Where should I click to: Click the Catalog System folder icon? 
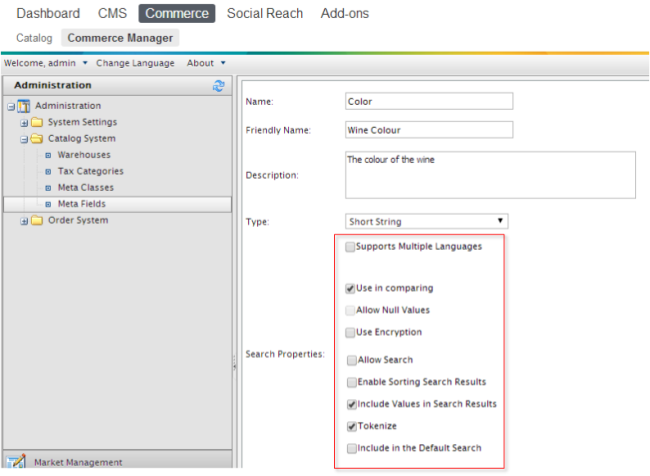[x=36, y=139]
